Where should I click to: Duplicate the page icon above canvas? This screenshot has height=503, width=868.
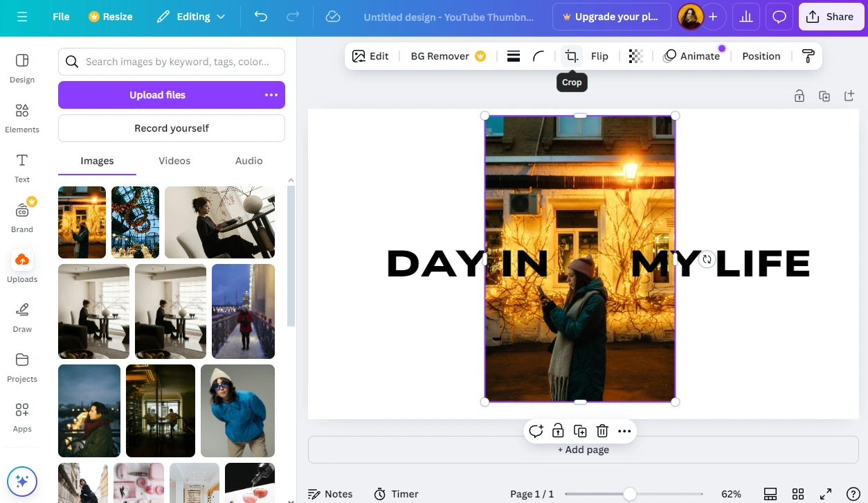pyautogui.click(x=824, y=96)
